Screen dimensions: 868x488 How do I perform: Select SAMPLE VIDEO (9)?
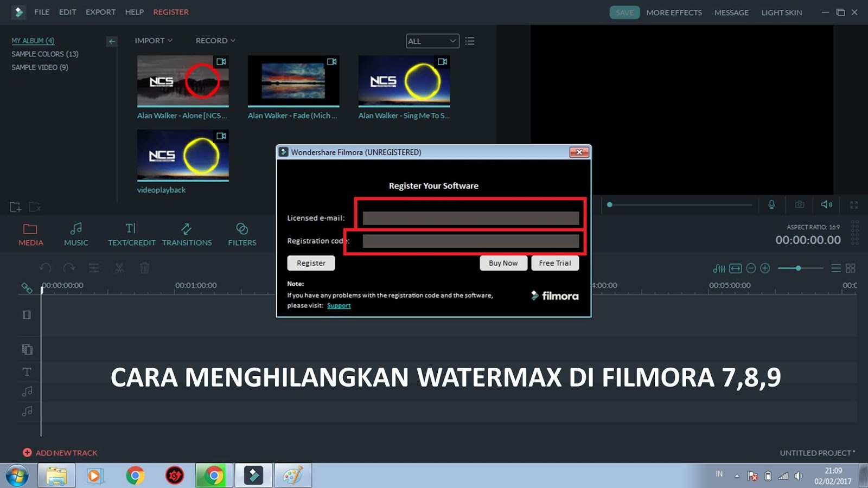40,67
